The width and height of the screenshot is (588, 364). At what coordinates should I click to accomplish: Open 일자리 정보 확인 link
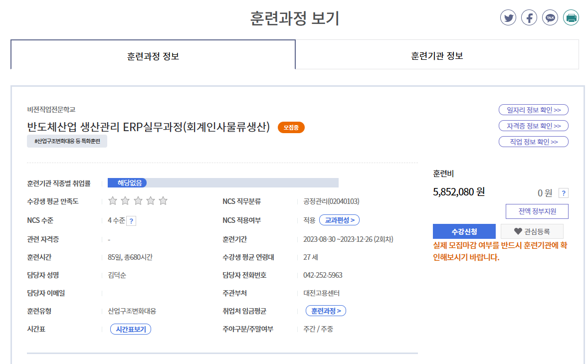[534, 110]
